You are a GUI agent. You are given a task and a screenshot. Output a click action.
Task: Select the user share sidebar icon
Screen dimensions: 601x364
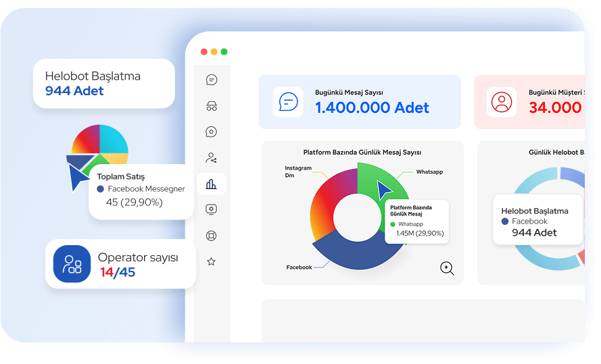(x=212, y=158)
